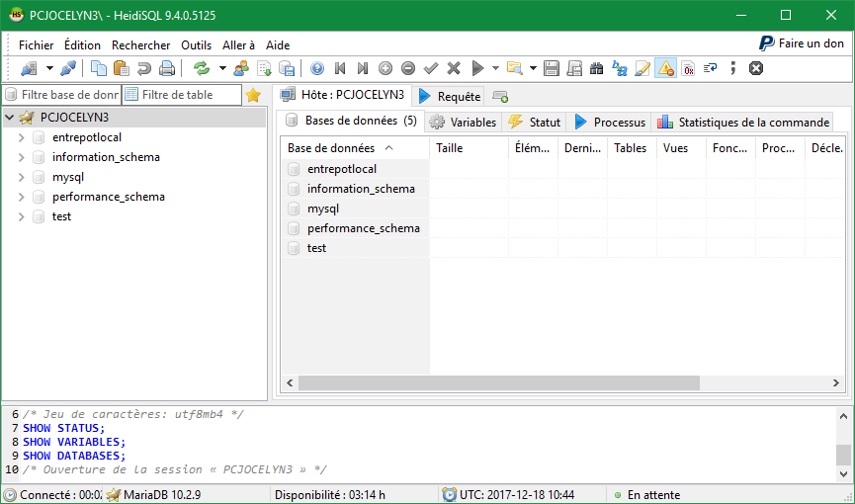The image size is (855, 504).
Task: Click the Save disk icon in toolbar
Action: [552, 68]
